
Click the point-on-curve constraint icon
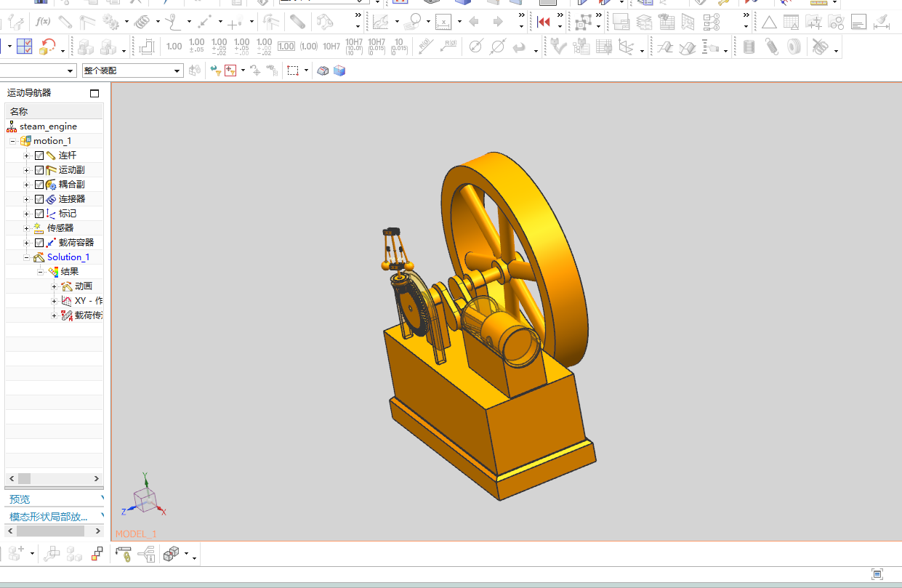pyautogui.click(x=172, y=22)
